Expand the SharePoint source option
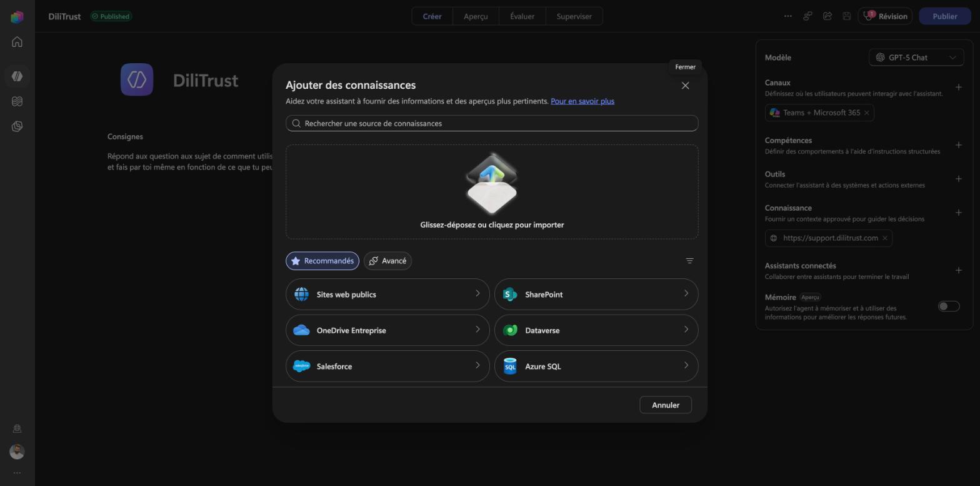Image resolution: width=980 pixels, height=486 pixels. (596, 295)
